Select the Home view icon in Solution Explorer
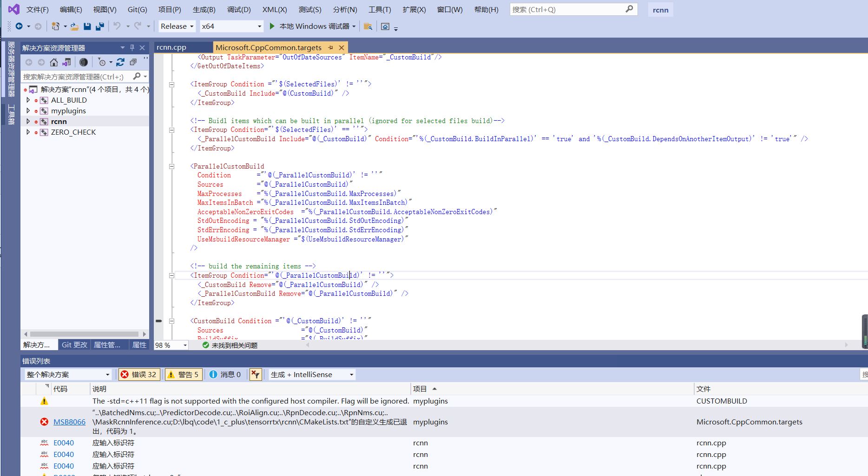868x476 pixels. [x=53, y=62]
